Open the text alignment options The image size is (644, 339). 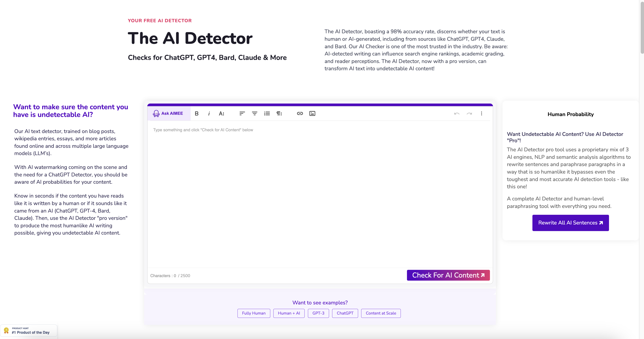tap(242, 114)
